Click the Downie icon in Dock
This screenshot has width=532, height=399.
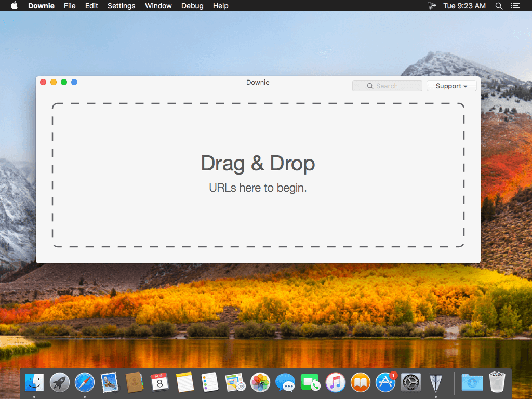tap(436, 382)
